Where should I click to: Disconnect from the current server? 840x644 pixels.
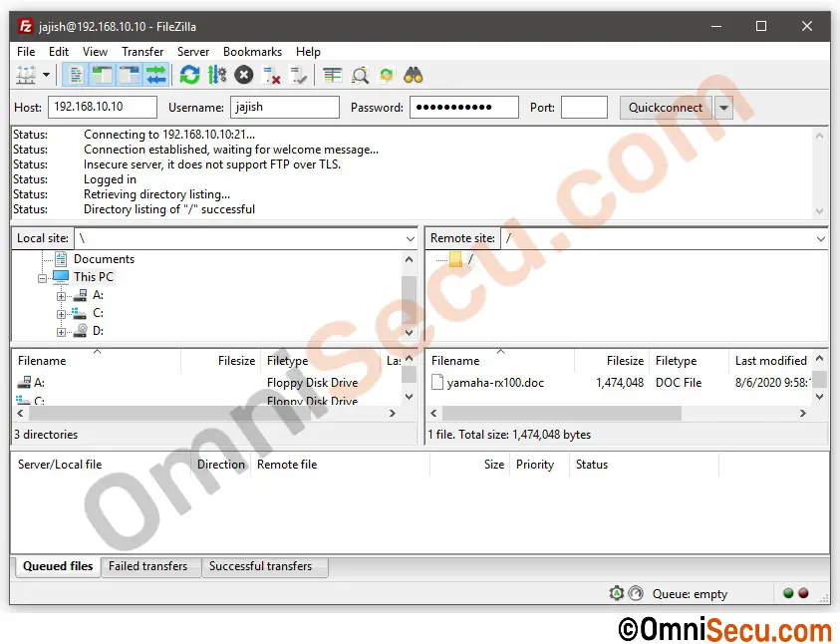[x=272, y=75]
